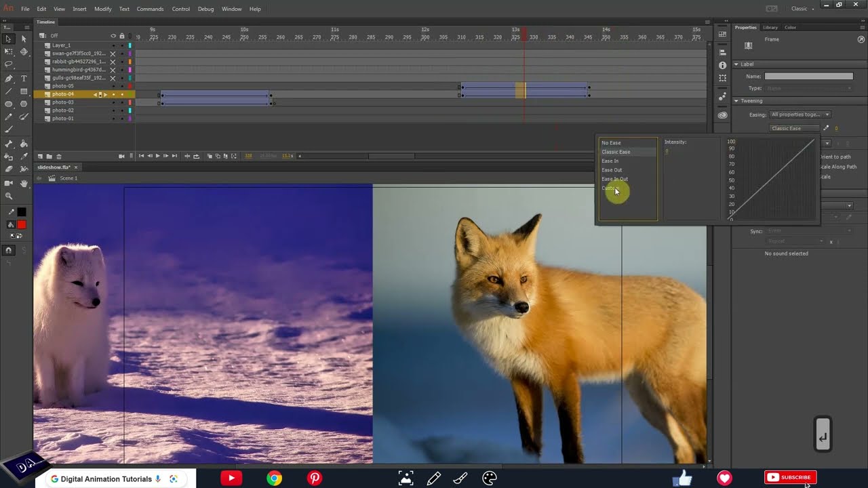868x488 pixels.
Task: Select the Subselection tool
Action: click(24, 39)
